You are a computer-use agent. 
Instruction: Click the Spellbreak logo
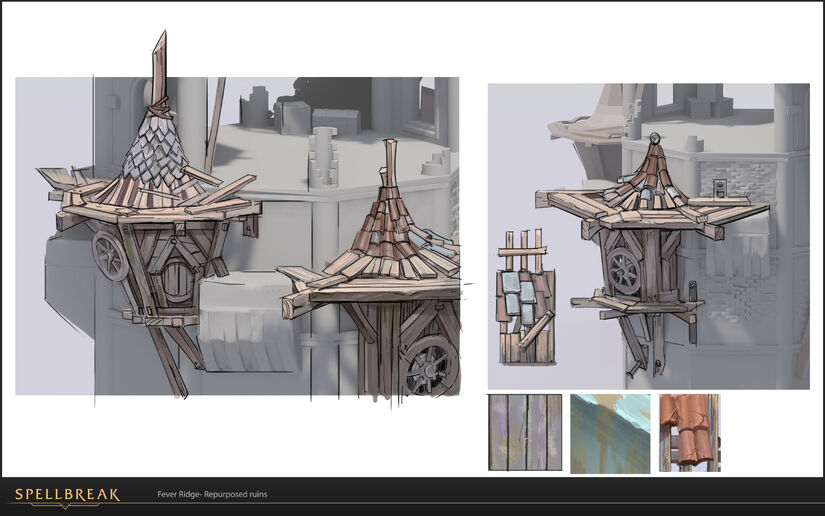click(67, 496)
